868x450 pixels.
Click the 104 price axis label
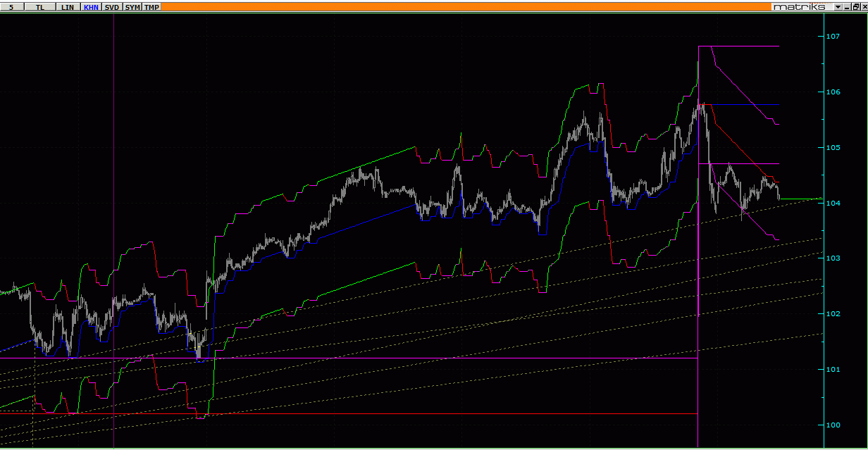pos(834,203)
